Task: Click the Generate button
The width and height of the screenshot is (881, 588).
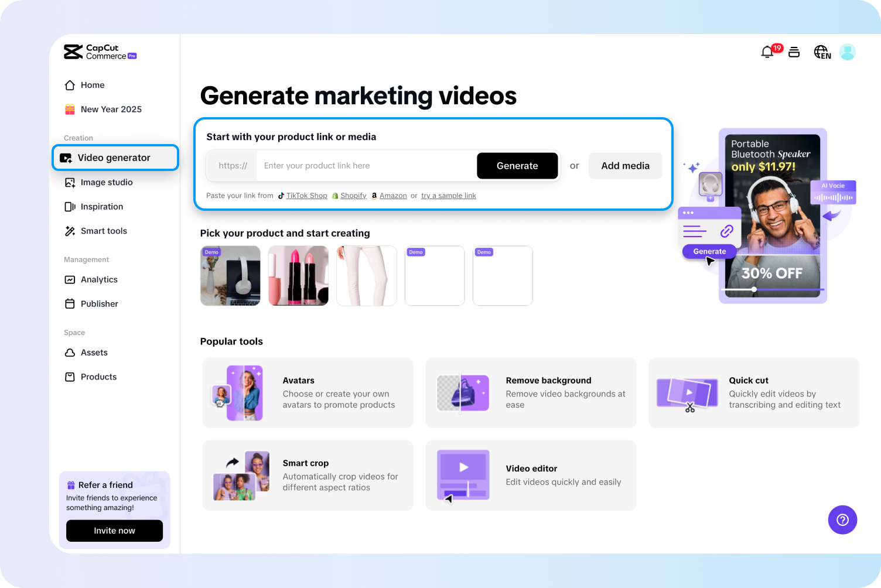Action: click(517, 166)
